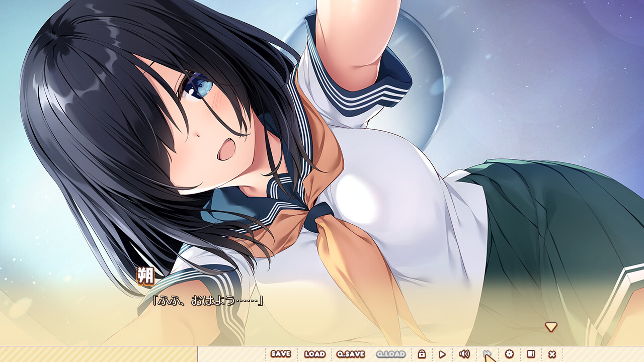Hide the message window with the X icon
Screen dimensions: 644x362
552,354
